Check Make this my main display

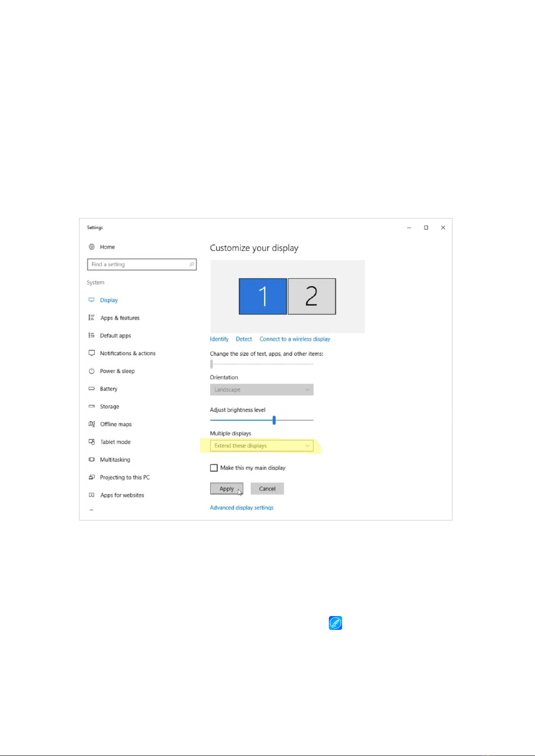[x=214, y=468]
